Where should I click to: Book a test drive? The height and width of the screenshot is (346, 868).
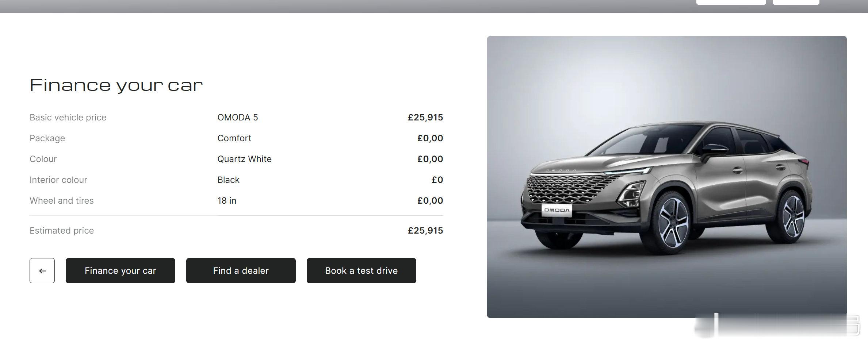[x=362, y=270]
